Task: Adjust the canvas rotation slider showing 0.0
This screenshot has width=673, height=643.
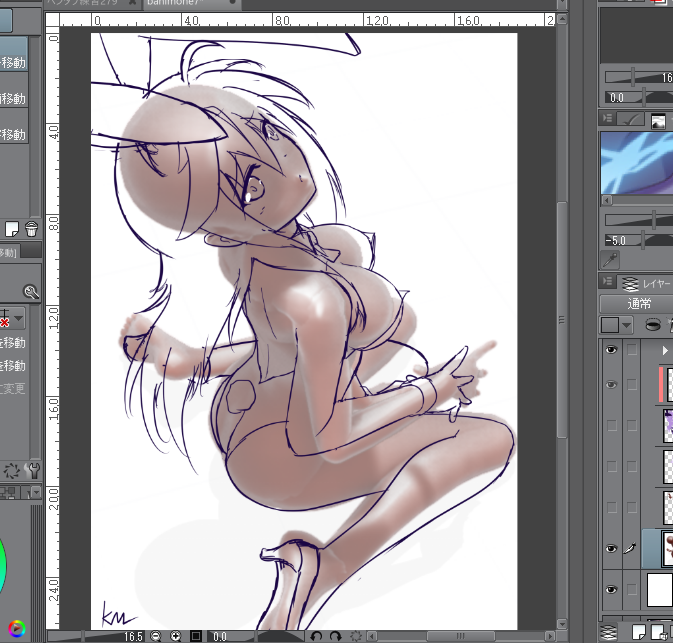Action: (x=257, y=636)
